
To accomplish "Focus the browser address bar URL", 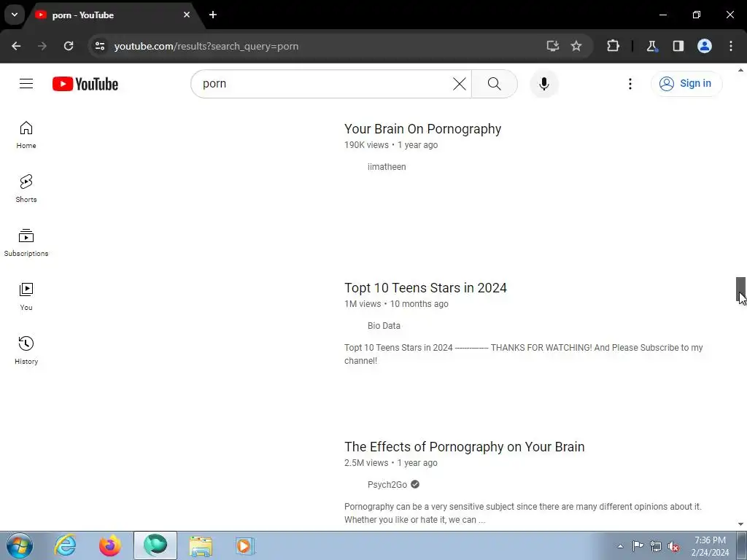I will [206, 46].
